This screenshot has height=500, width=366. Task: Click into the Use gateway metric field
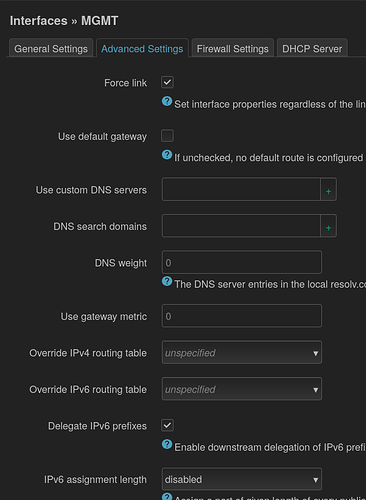coord(242,316)
